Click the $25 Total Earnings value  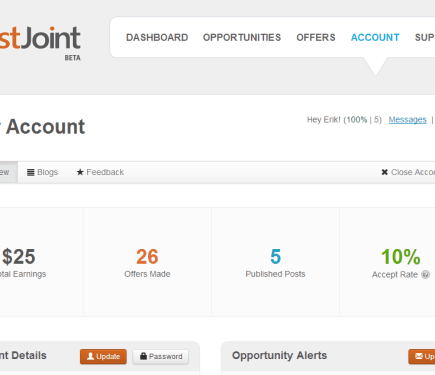pos(19,257)
